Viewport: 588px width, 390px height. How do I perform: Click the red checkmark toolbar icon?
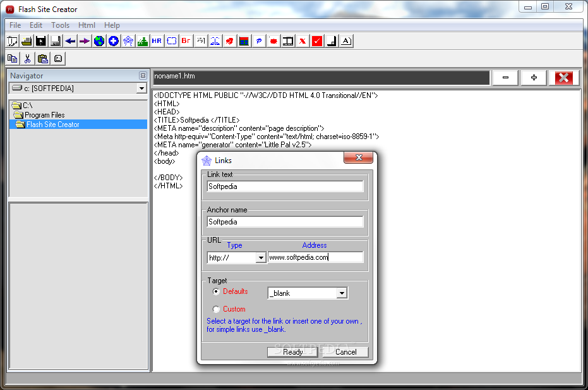pos(316,41)
